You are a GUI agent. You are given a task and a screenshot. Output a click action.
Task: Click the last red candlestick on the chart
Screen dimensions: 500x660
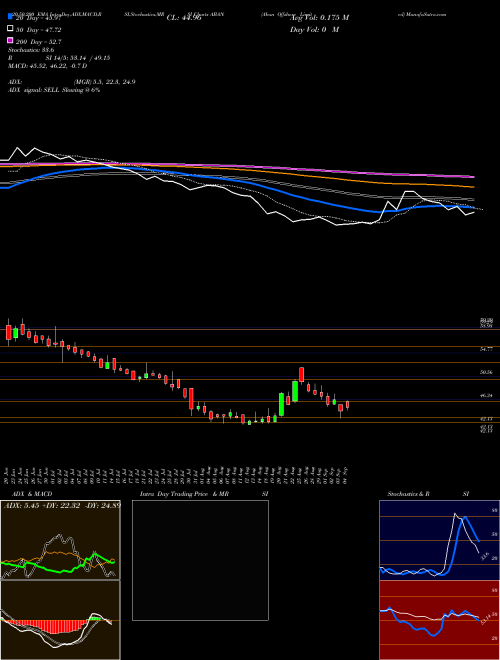[347, 405]
